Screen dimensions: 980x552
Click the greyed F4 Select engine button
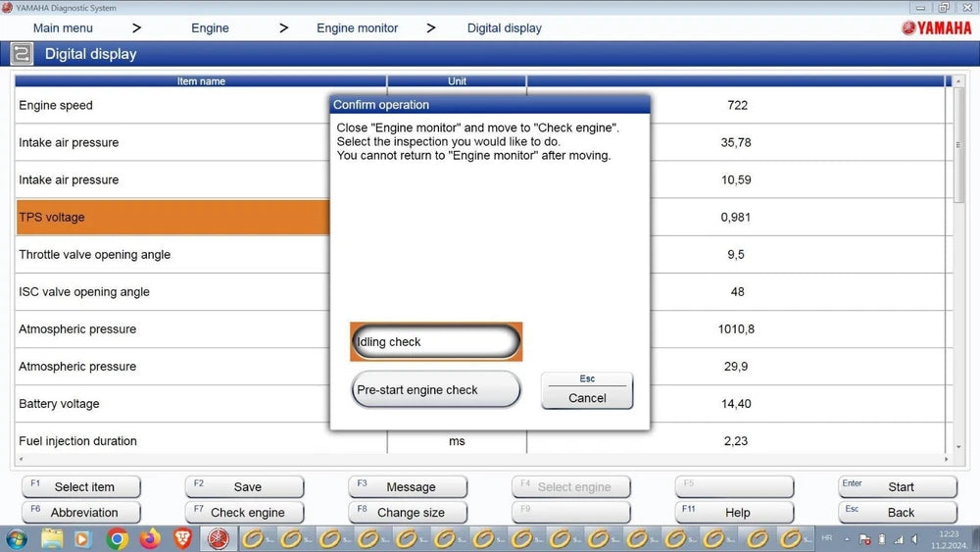(x=571, y=486)
